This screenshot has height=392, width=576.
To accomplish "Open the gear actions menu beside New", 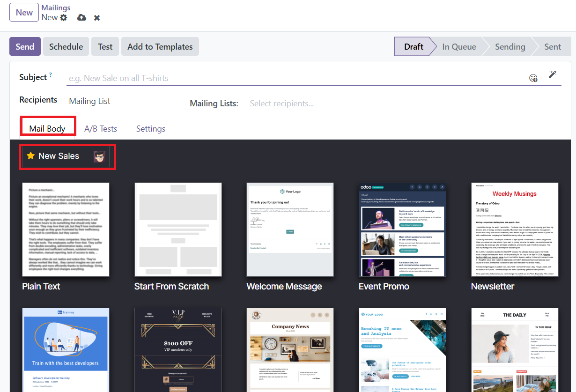I will [x=64, y=18].
